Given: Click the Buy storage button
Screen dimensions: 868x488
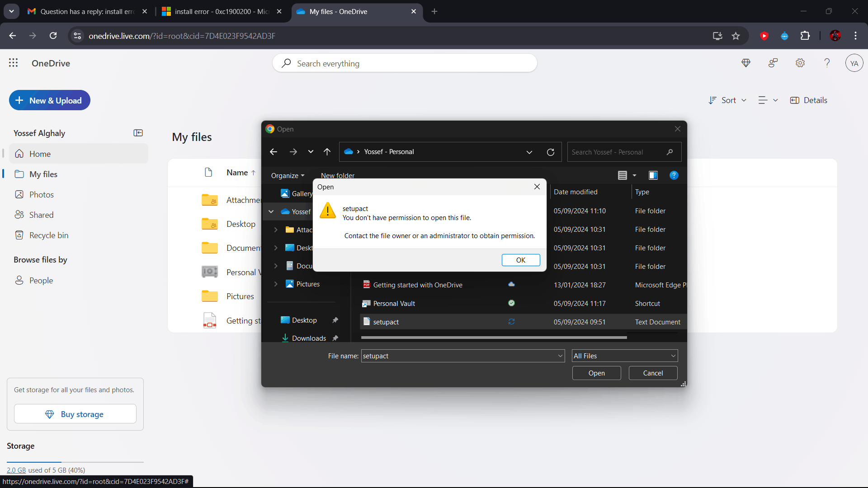Looking at the screenshot, I should [75, 414].
